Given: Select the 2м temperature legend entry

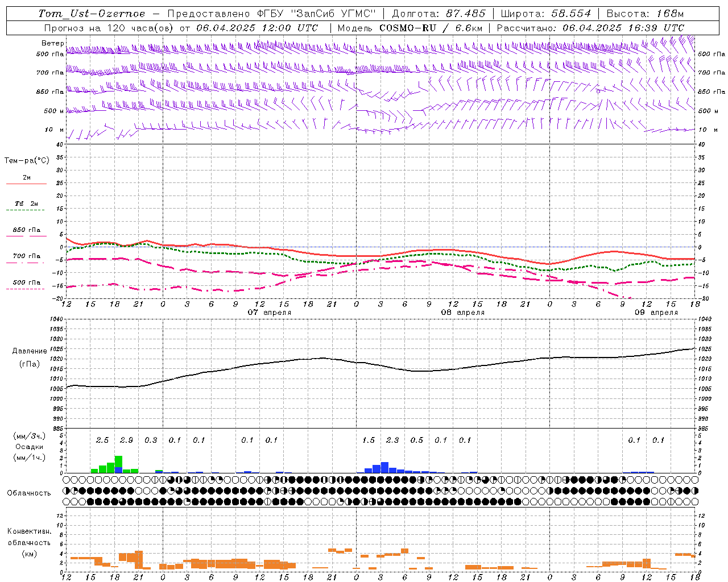Looking at the screenshot, I should [27, 177].
